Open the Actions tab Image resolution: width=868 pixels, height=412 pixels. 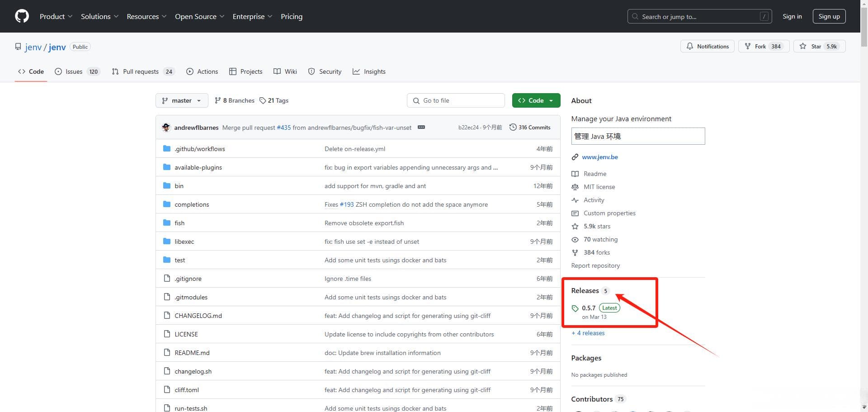(202, 71)
